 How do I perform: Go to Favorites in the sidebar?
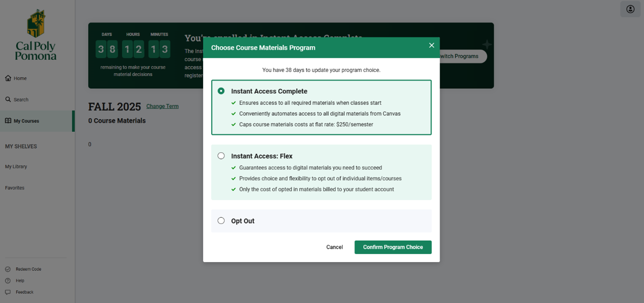tap(14, 188)
